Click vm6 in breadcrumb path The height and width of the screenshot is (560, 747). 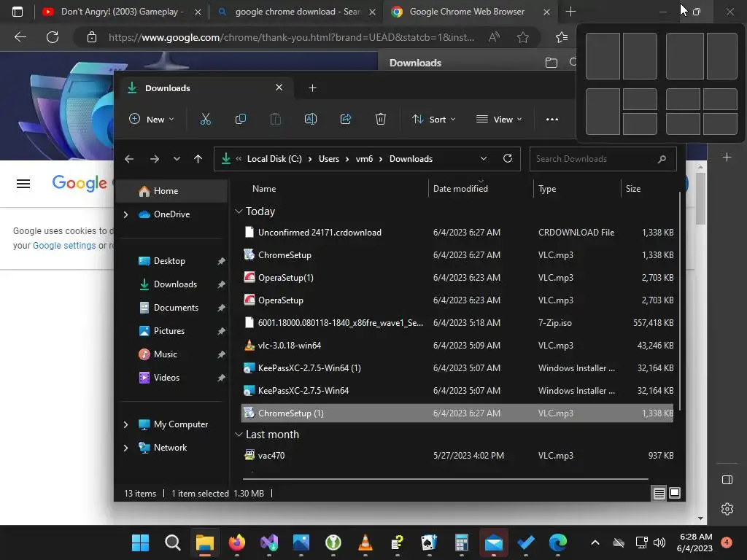point(365,158)
